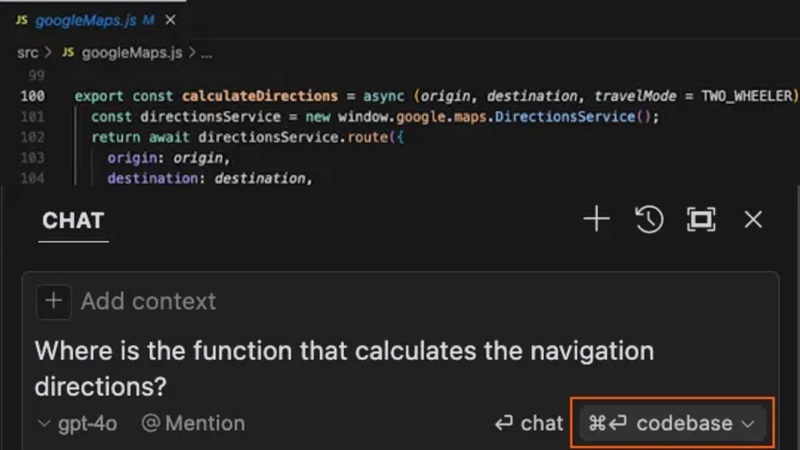The image size is (800, 450).
Task: Switch to the googleMaps.js editor tab
Action: [x=87, y=20]
